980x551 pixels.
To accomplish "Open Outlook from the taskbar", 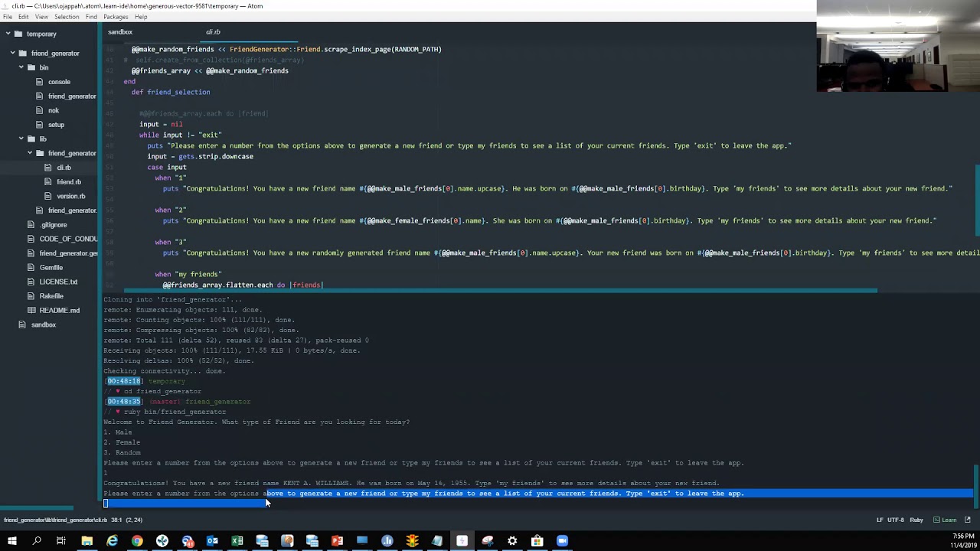I will point(212,541).
